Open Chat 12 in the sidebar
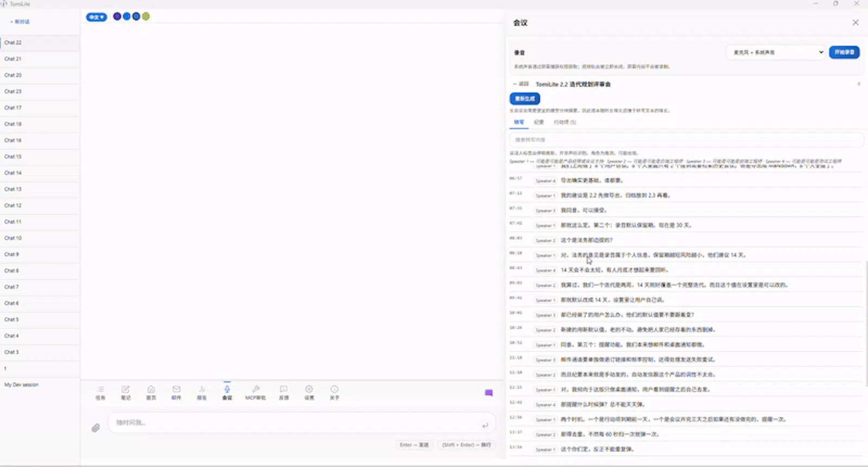 click(x=40, y=205)
